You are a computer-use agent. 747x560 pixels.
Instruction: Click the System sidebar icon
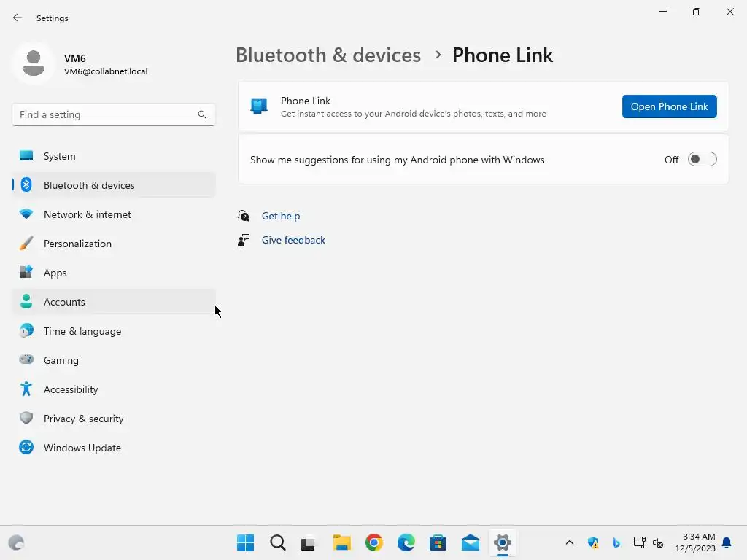point(26,156)
